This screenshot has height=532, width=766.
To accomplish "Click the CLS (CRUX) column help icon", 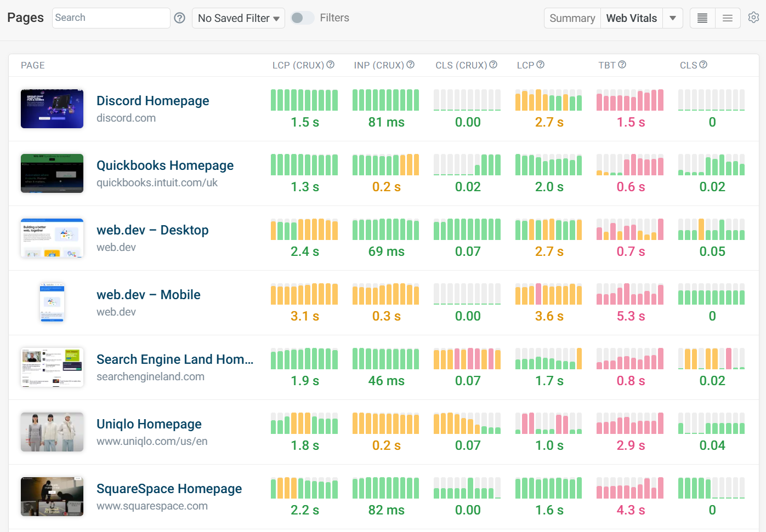I will [493, 64].
